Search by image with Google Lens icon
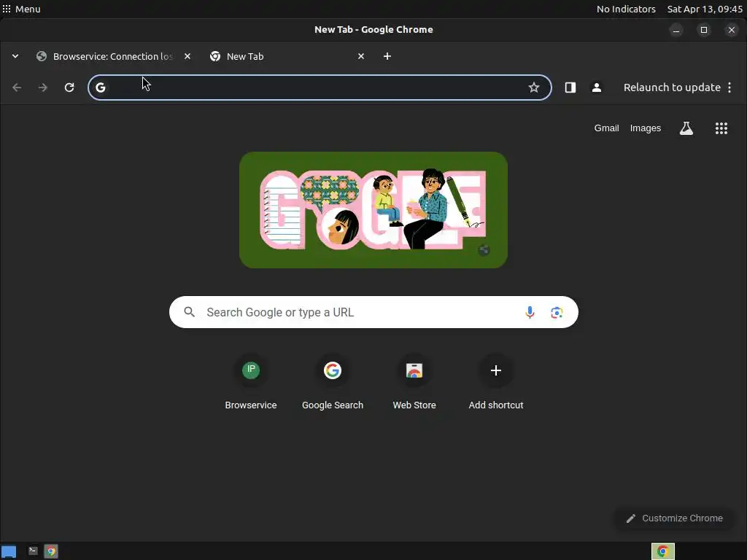Image resolution: width=747 pixels, height=560 pixels. 557,312
